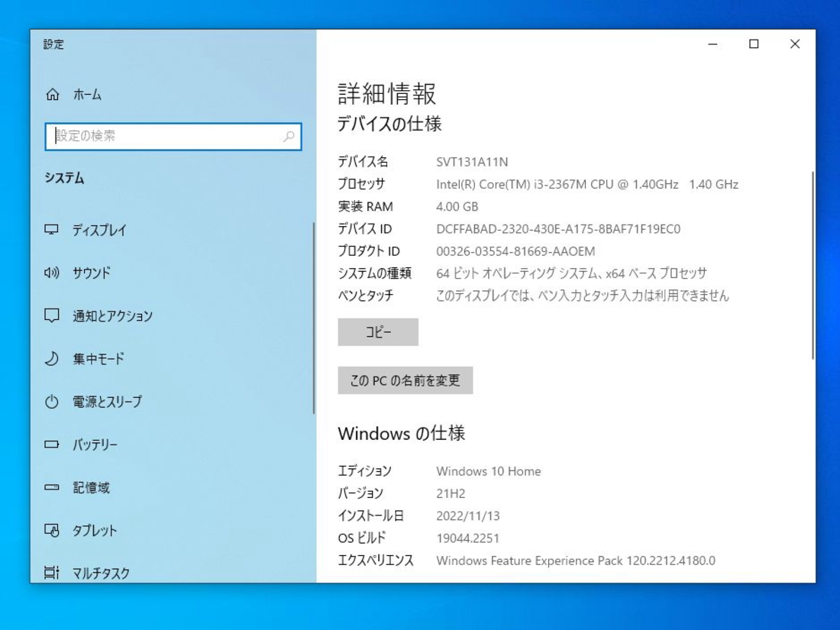Click the Tablet icon in sidebar
The height and width of the screenshot is (630, 840).
pos(51,530)
